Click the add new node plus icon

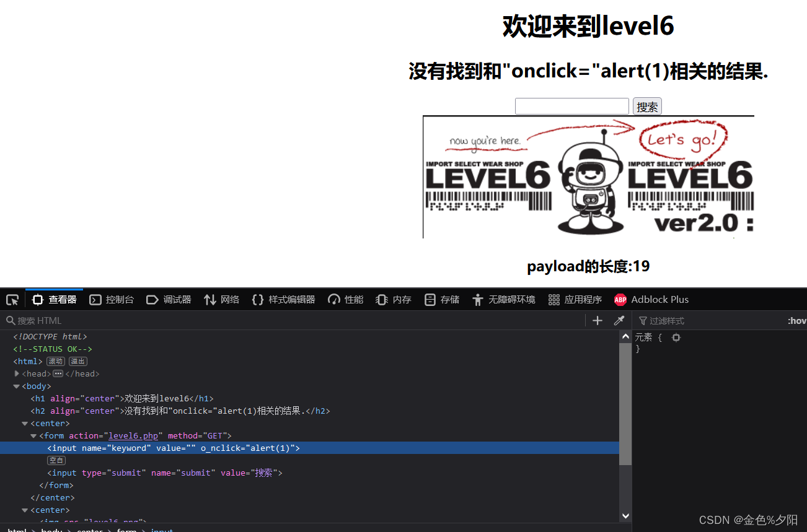coord(598,320)
